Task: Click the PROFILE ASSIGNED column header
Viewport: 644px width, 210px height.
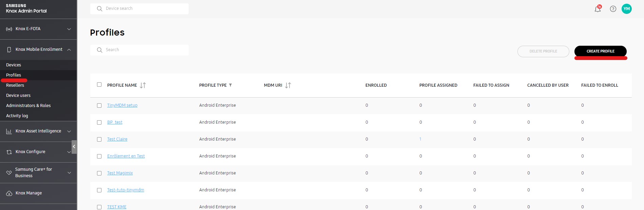Action: click(438, 85)
